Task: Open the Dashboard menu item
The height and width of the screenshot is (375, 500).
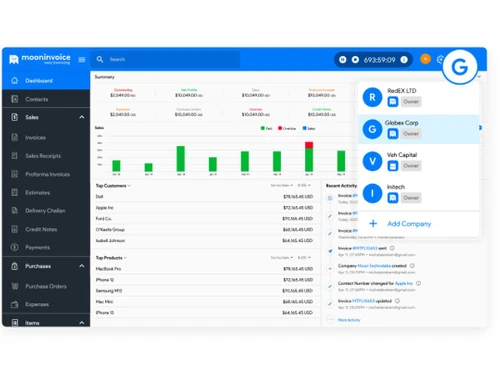Action: coord(46,80)
